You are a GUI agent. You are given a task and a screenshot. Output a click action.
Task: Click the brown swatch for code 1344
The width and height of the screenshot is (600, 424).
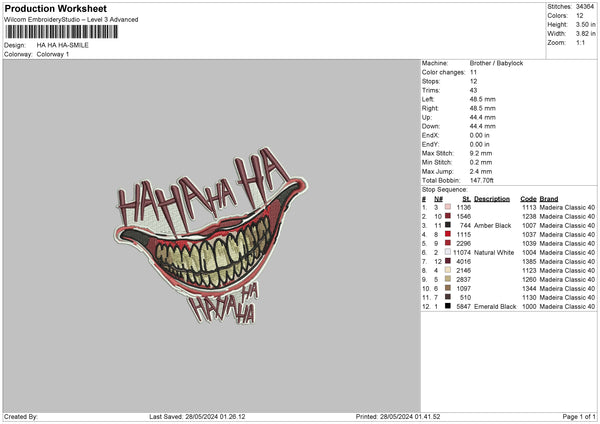[448, 288]
